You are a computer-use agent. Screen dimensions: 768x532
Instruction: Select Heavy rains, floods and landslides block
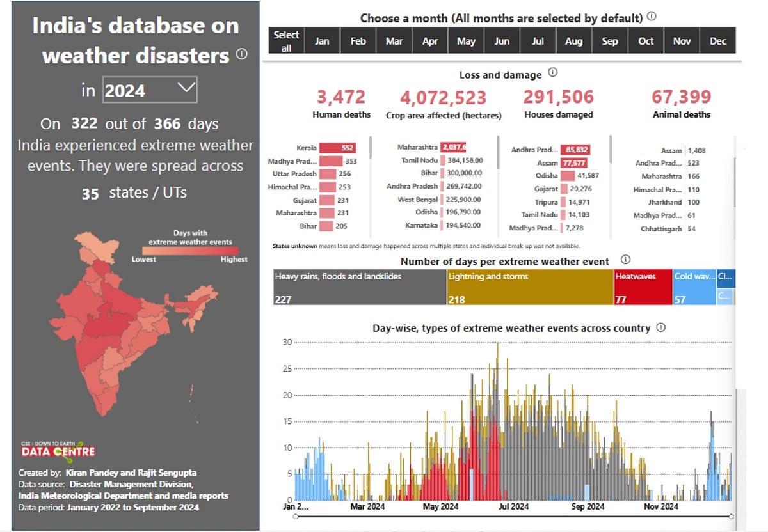(359, 287)
